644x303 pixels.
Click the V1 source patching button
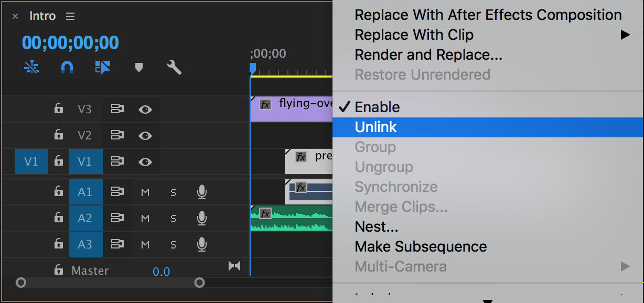pos(31,161)
